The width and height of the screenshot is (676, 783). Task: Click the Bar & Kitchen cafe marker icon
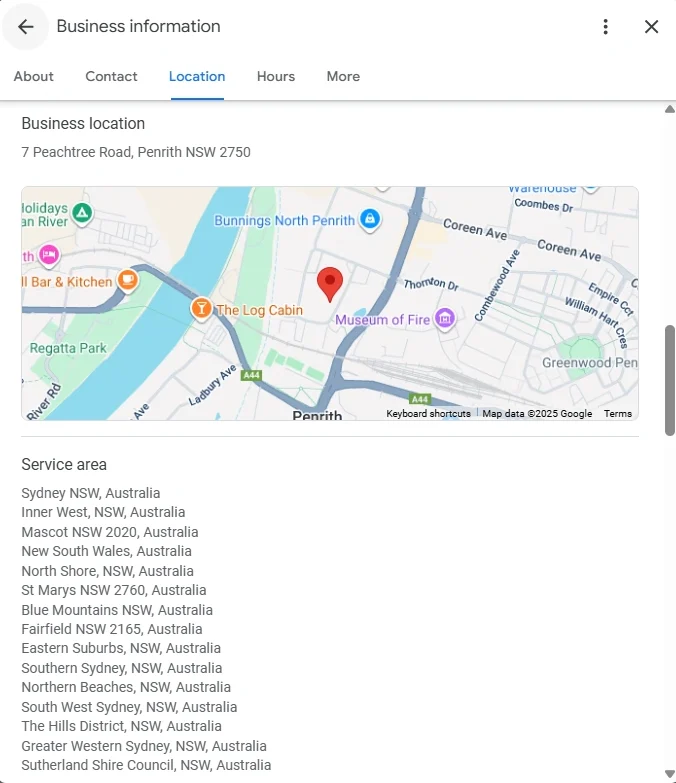[127, 280]
